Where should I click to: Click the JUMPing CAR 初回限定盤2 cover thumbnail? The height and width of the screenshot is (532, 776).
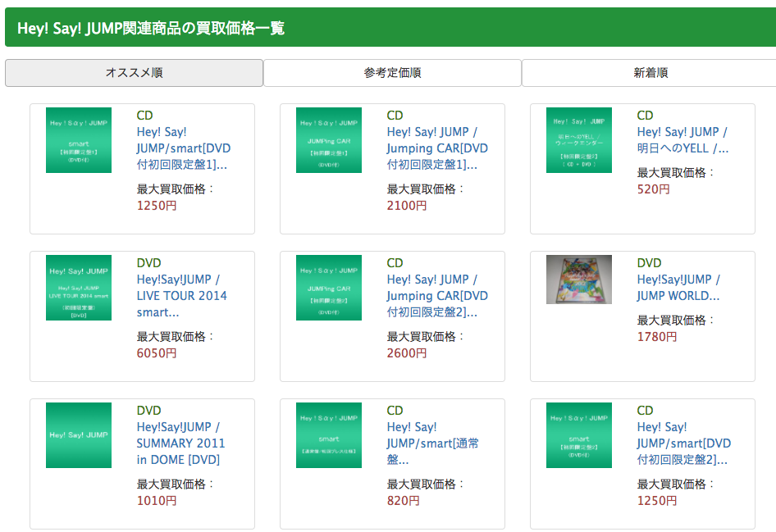[x=329, y=288]
